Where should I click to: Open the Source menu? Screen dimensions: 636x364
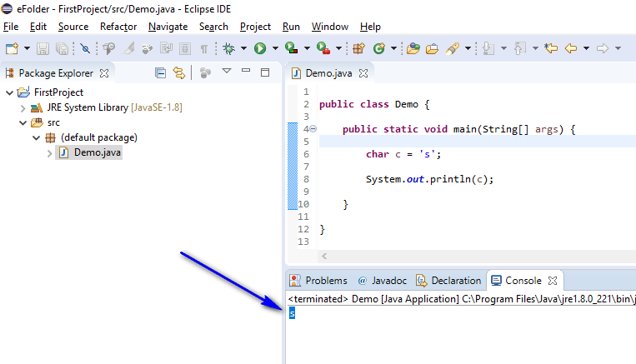tap(73, 27)
